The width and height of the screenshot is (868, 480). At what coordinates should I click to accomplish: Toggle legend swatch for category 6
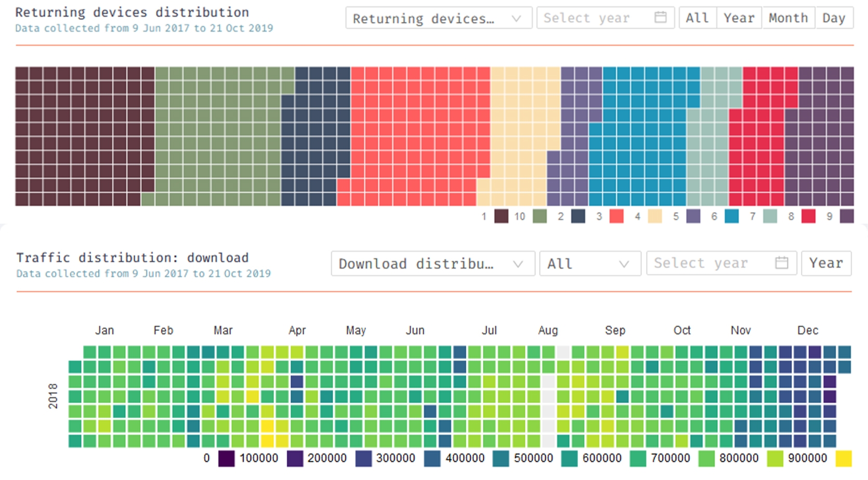pyautogui.click(x=732, y=216)
